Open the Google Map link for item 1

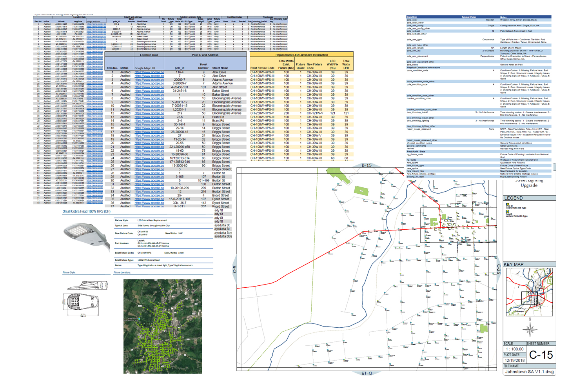coord(149,72)
